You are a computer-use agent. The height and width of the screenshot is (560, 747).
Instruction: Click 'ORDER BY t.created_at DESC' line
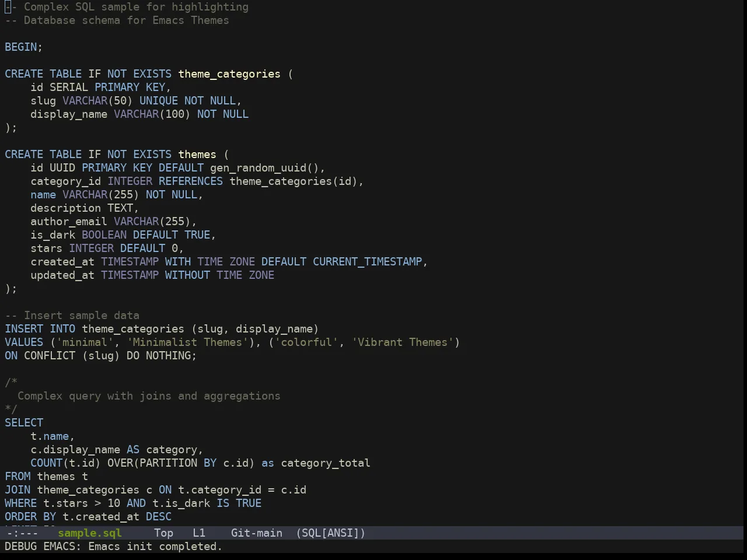point(88,517)
